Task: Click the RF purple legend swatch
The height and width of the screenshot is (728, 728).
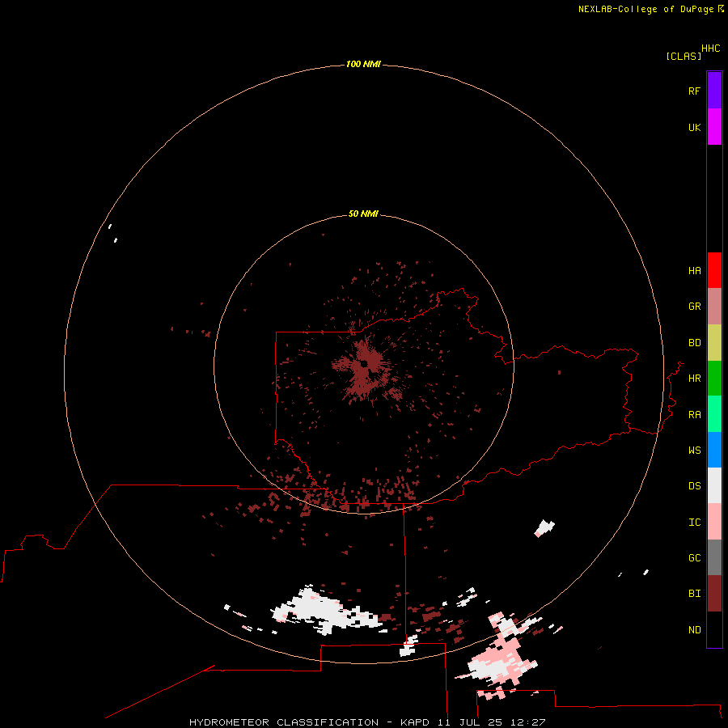Action: click(714, 91)
